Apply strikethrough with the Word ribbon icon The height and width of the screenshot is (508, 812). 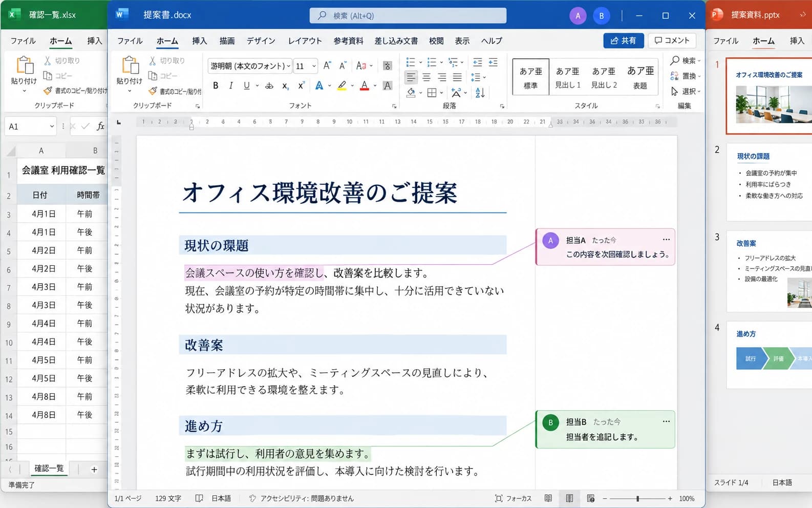(x=269, y=86)
